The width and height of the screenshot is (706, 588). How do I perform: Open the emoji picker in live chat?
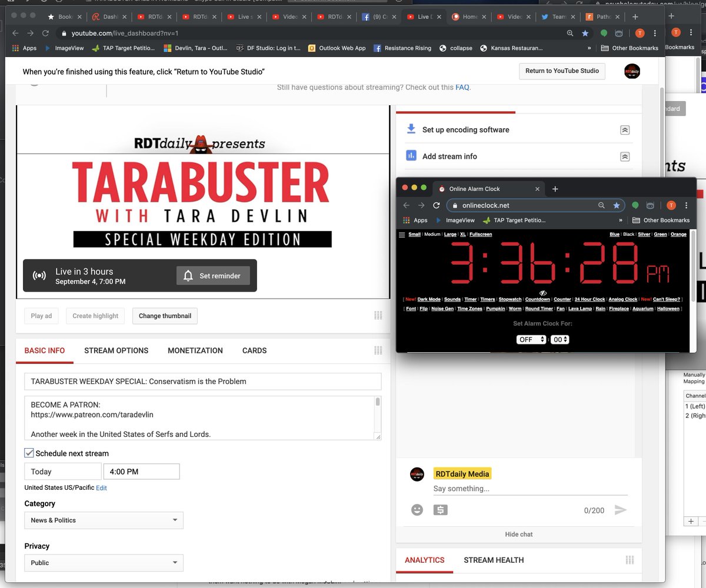(417, 510)
